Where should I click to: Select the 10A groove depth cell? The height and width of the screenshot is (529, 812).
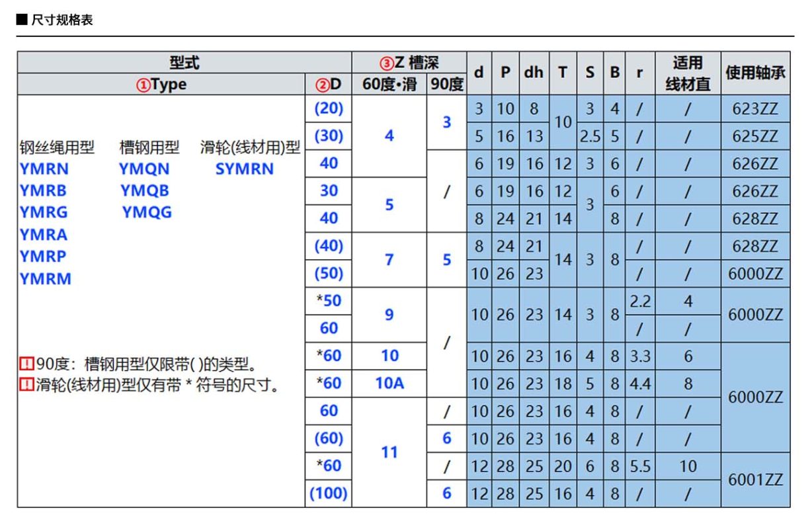pyautogui.click(x=389, y=383)
